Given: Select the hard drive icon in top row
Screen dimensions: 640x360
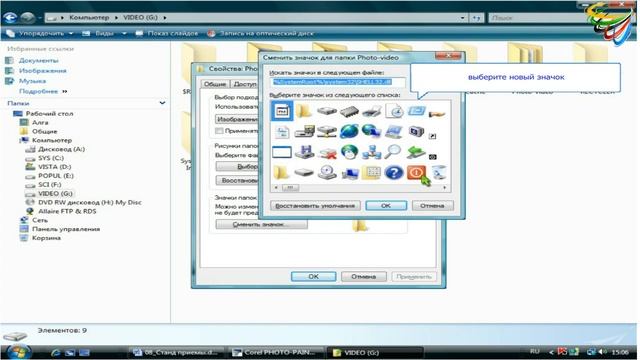Looking at the screenshot, I should 327,111.
